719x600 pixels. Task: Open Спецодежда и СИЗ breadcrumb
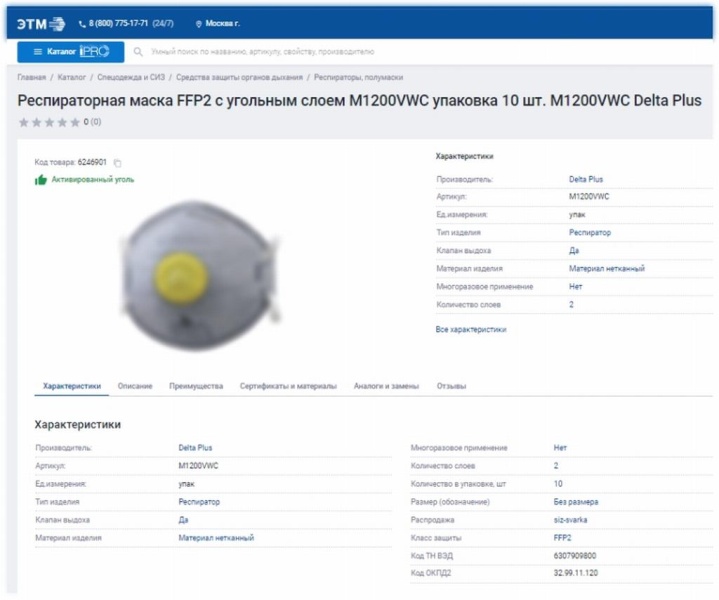(131, 77)
